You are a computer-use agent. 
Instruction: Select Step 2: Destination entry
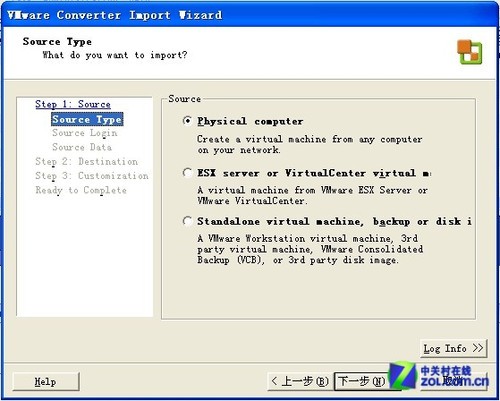86,162
